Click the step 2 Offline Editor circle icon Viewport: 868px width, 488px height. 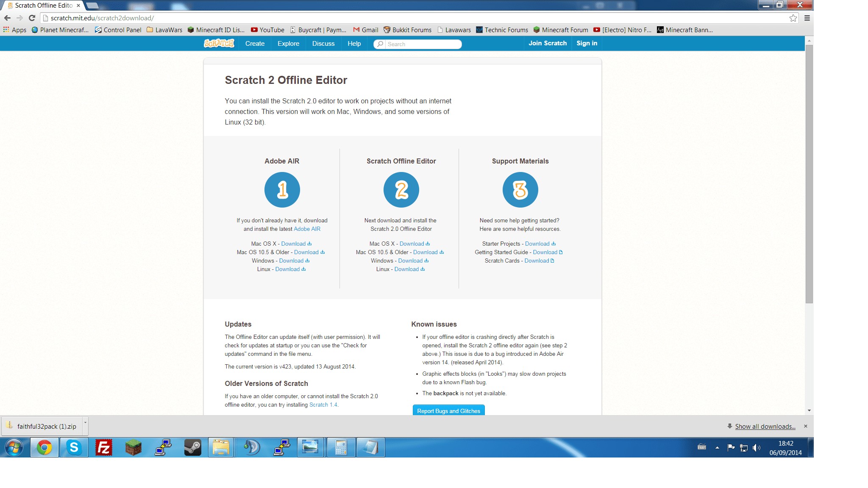[401, 190]
